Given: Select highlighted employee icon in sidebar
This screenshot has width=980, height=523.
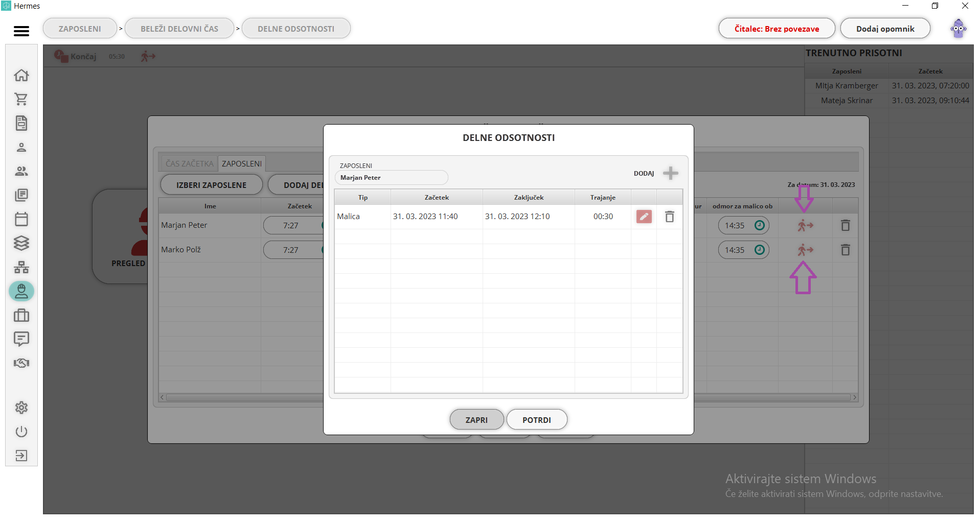Looking at the screenshot, I should (x=21, y=291).
